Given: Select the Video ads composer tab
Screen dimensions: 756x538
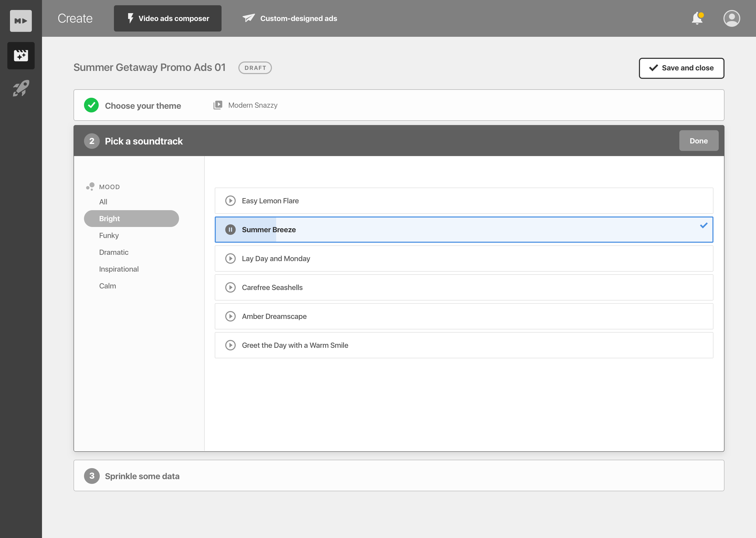Looking at the screenshot, I should [x=168, y=18].
